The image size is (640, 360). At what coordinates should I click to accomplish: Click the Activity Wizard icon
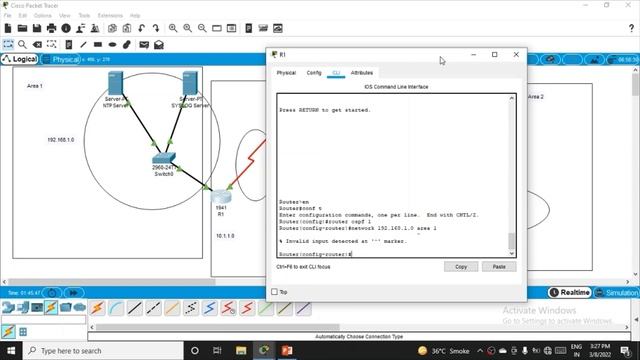tap(80, 28)
